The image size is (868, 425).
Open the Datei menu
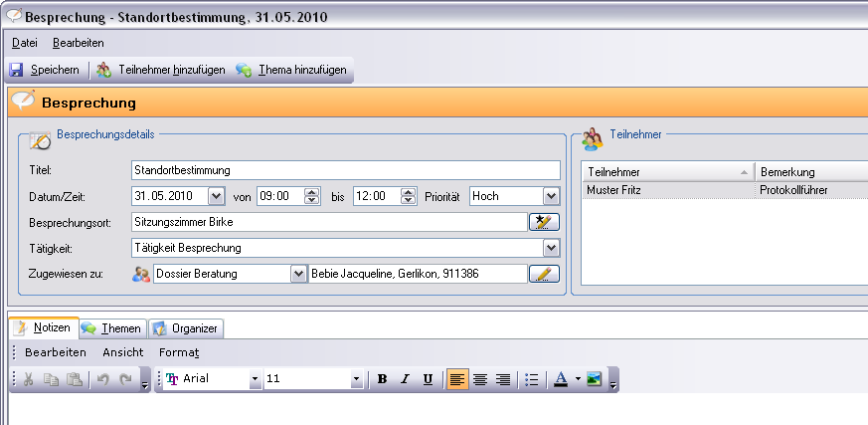click(x=25, y=44)
